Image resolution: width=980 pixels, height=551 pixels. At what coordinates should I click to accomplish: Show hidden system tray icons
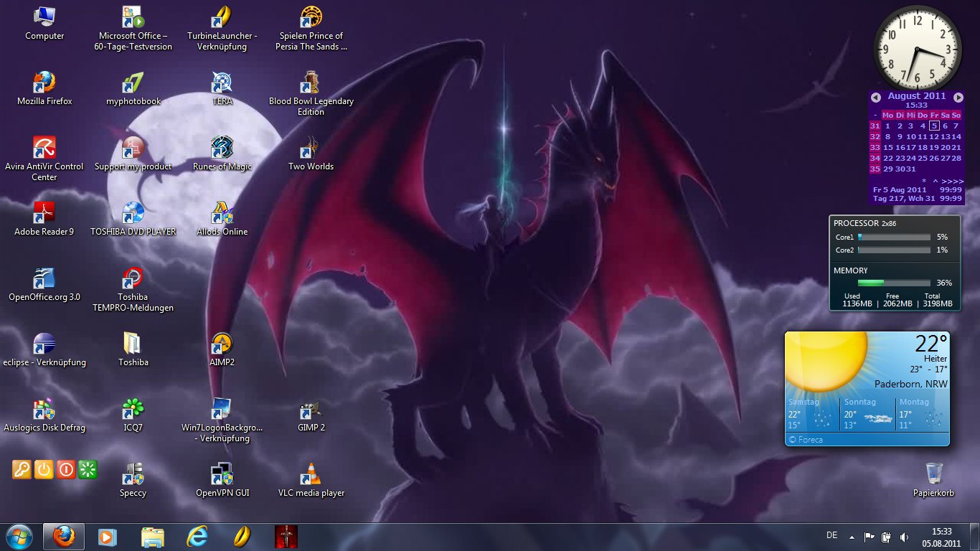pyautogui.click(x=852, y=537)
